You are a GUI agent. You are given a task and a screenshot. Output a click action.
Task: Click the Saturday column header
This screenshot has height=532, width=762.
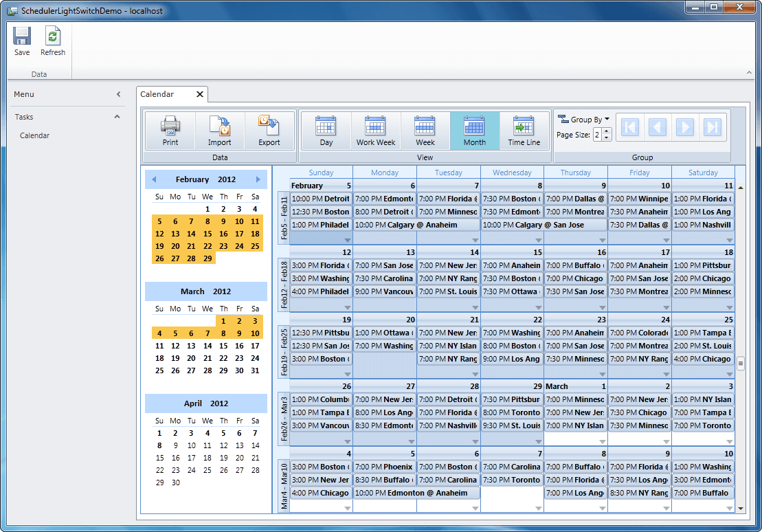tap(703, 173)
